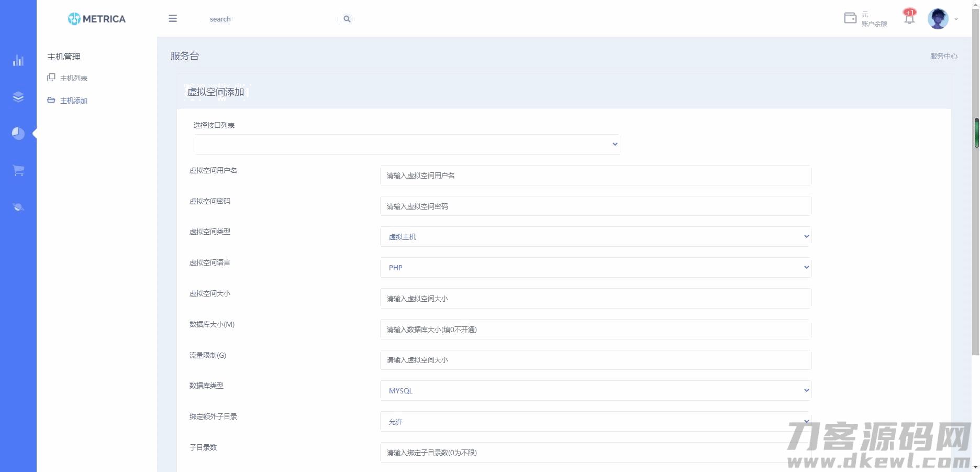Open the 虚拟空间类型 dropdown
Viewport: 980px width, 472px height.
tap(596, 237)
